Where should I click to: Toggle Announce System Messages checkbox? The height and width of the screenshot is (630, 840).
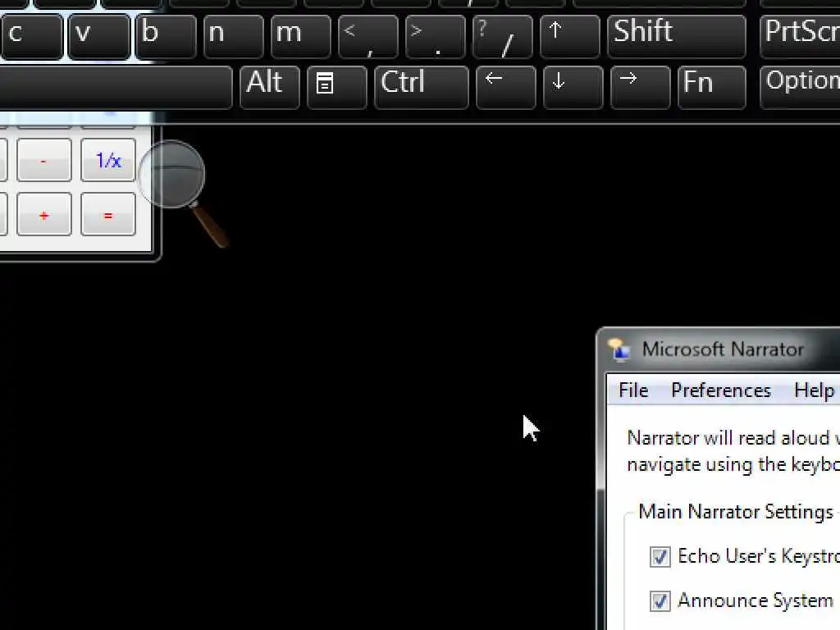660,601
